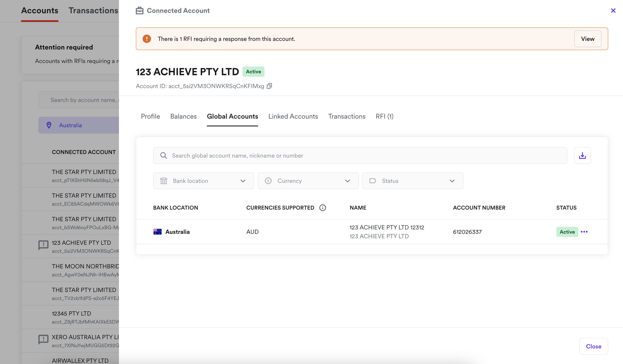Click the RFI message icon beside XERO AUSTRALIA

pyautogui.click(x=43, y=339)
